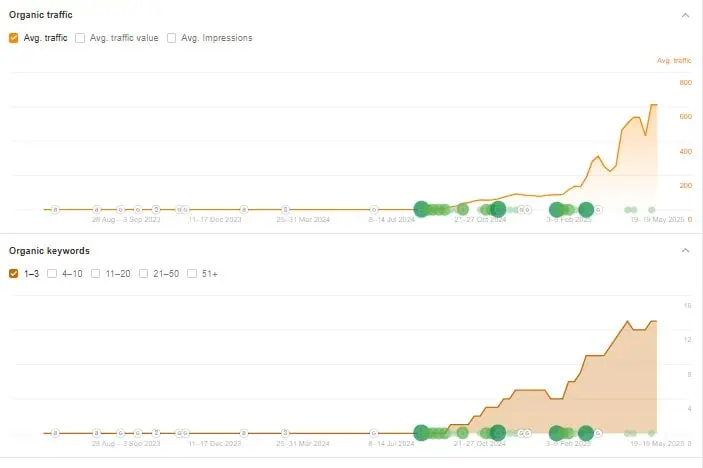Click the last faint green dot on Organic keywords timeline
Image resolution: width=703 pixels, height=468 pixels.
[x=651, y=433]
